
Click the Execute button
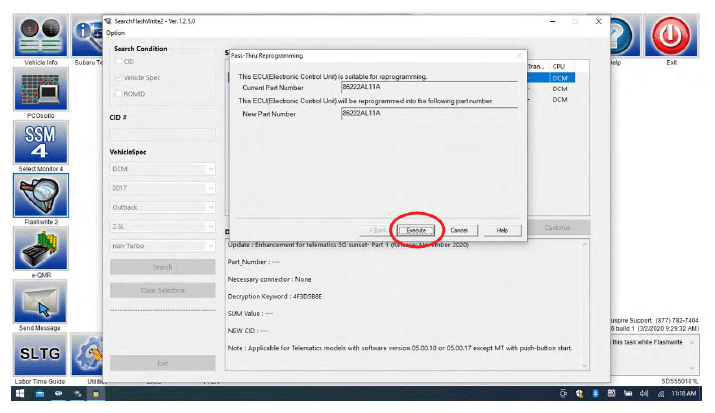416,230
